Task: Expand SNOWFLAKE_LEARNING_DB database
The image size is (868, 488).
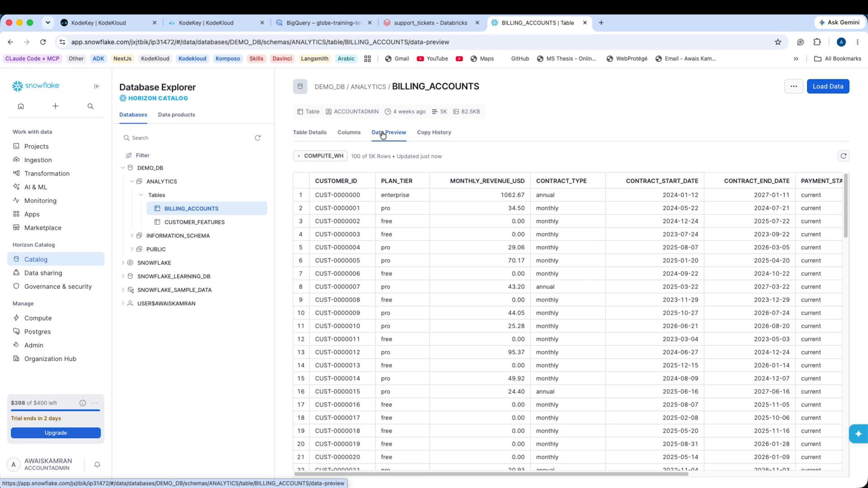Action: (x=123, y=276)
